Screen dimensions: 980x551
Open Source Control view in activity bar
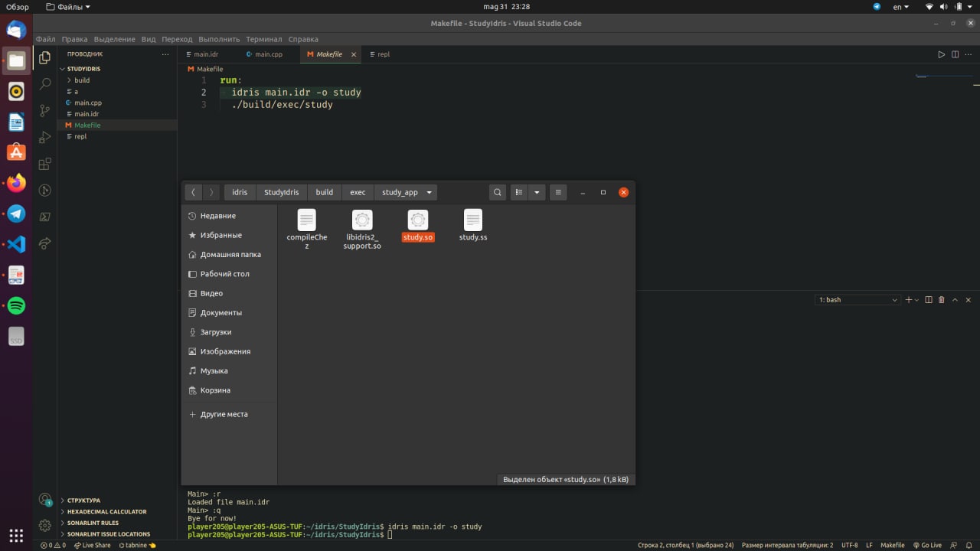(45, 110)
